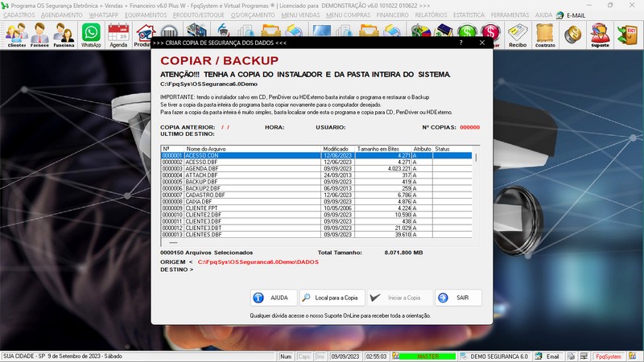Image resolution: width=644 pixels, height=362 pixels.
Task: Launch the WhatsApp toolbar icon
Action: tap(91, 35)
